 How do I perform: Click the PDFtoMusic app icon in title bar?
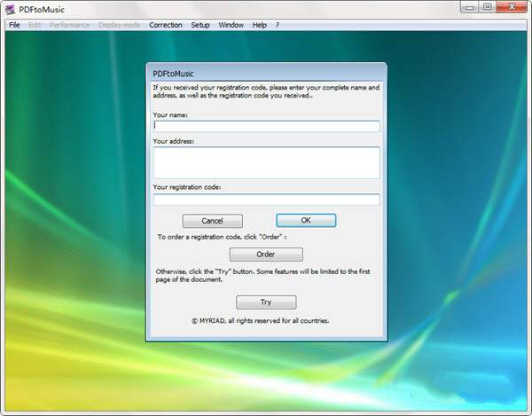click(11, 10)
